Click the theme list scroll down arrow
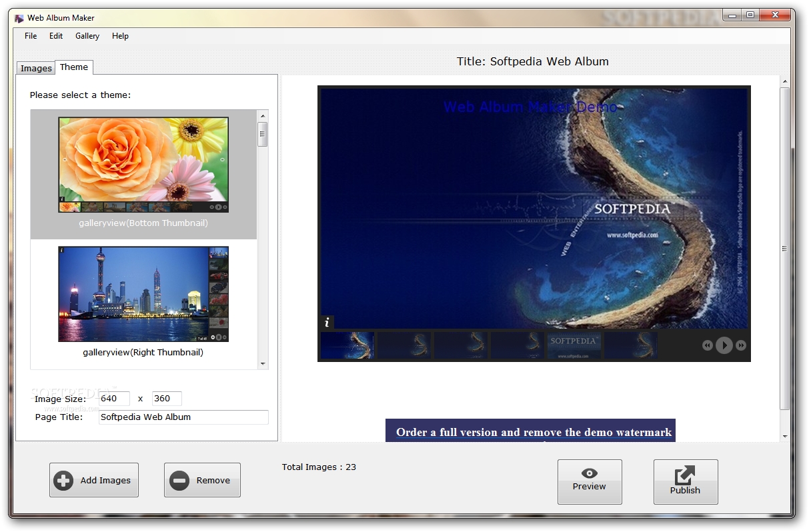 tap(263, 364)
